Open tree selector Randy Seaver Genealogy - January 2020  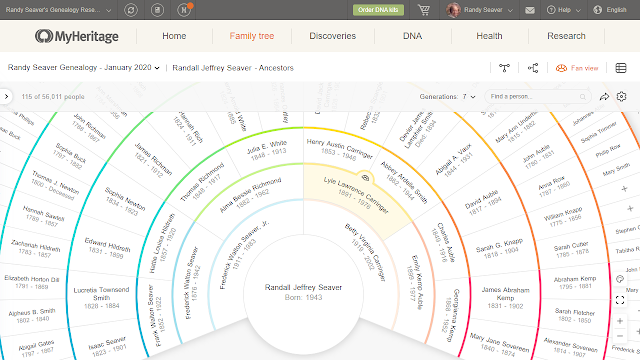pos(83,68)
